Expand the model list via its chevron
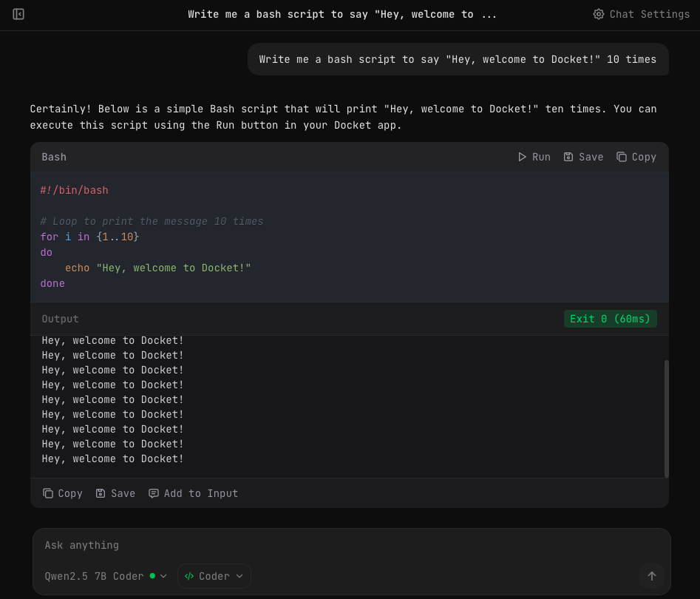 point(163,576)
